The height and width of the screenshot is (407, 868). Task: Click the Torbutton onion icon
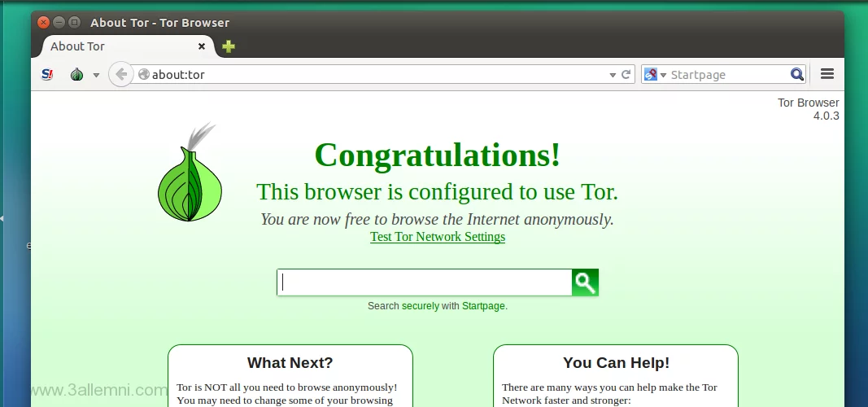(x=76, y=75)
